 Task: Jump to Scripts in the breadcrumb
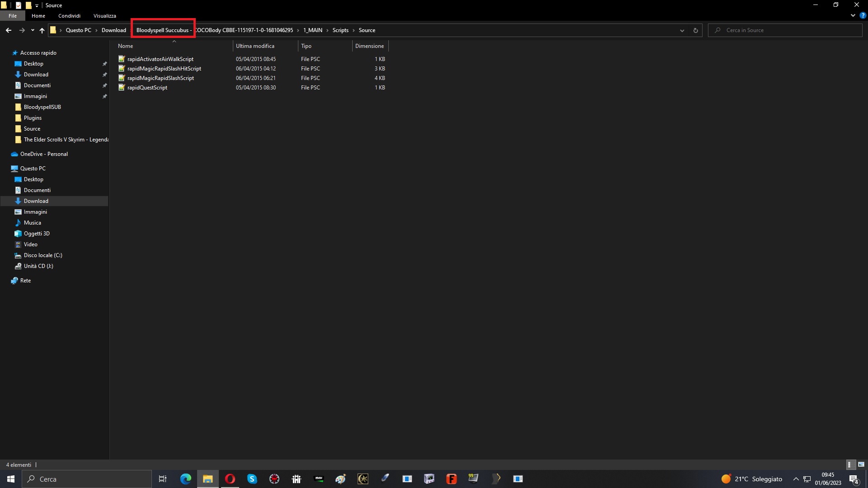coord(340,30)
